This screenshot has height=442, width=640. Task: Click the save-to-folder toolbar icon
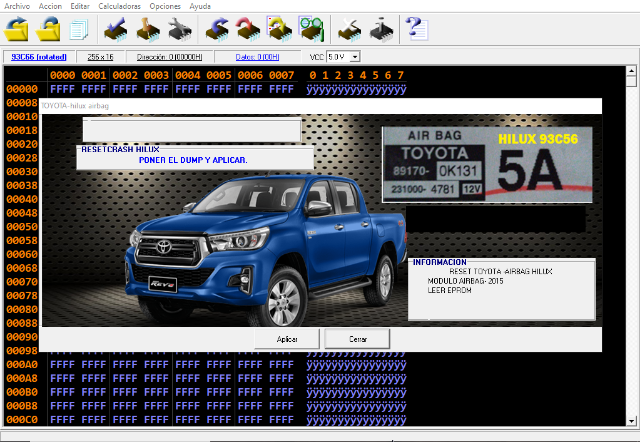(x=48, y=29)
